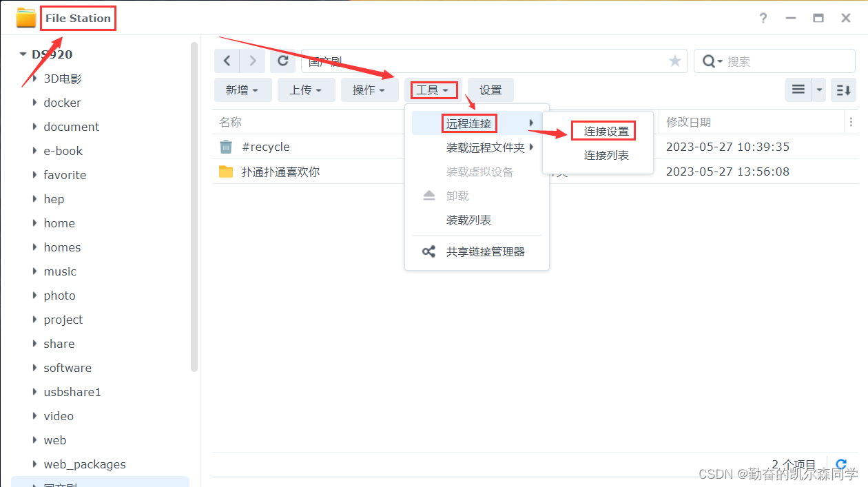Expand the video folder in sidebar
The width and height of the screenshot is (868, 487).
(34, 416)
